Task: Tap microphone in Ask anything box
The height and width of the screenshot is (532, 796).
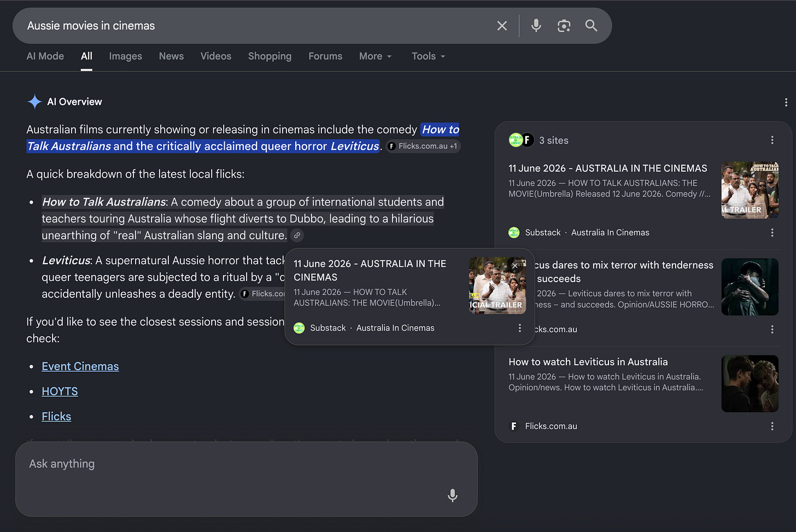Action: (x=453, y=495)
